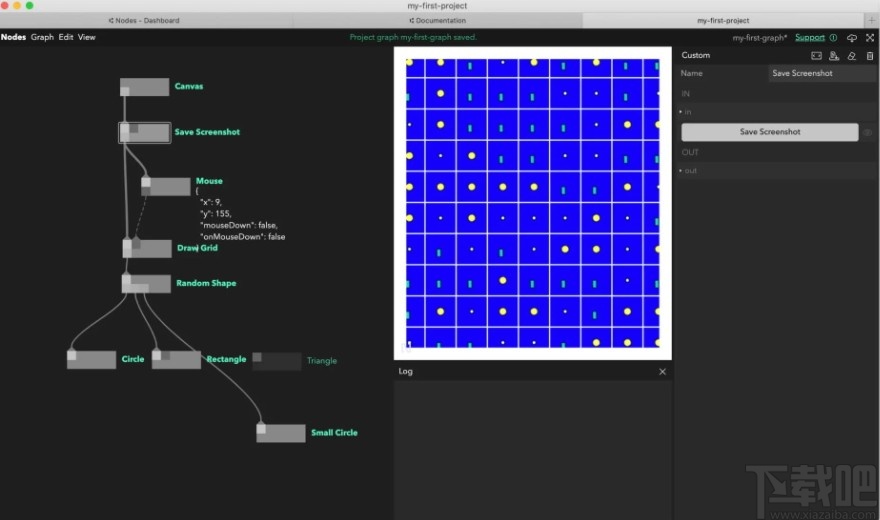The height and width of the screenshot is (520, 880).
Task: Click the blue grid canvas preview
Action: coord(533,203)
